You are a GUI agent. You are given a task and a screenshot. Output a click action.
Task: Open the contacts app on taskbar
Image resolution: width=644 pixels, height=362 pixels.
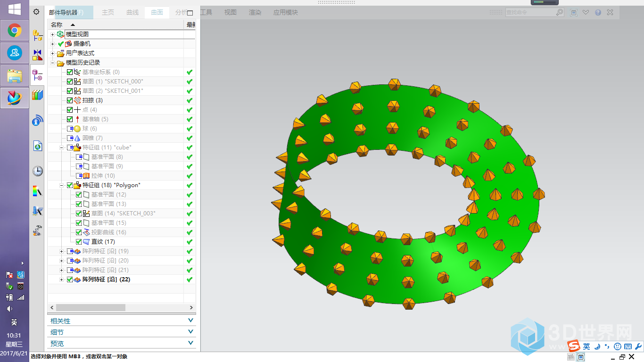click(x=15, y=53)
